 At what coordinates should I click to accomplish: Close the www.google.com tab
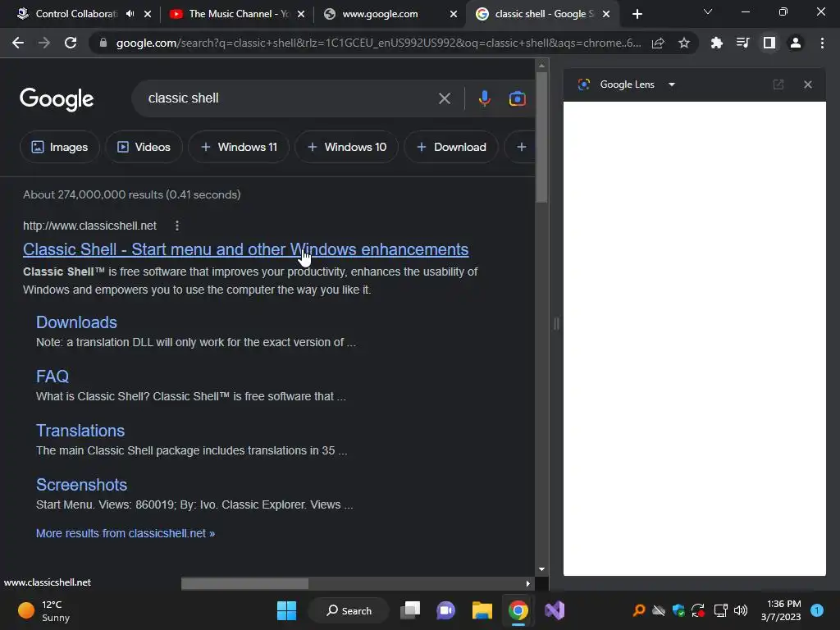click(x=453, y=14)
